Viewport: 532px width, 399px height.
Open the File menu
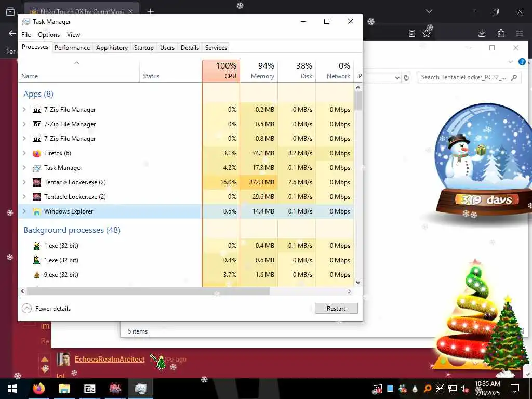26,35
